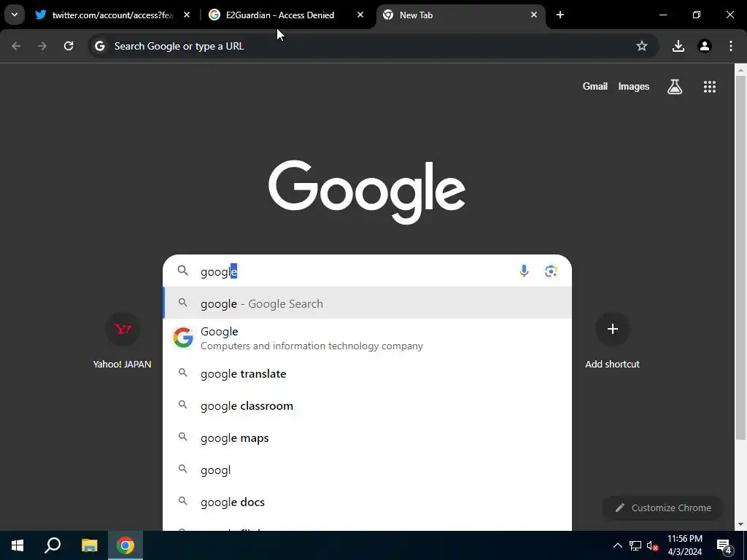The image size is (747, 560).
Task: Open the taskbar clock and date
Action: point(684,545)
